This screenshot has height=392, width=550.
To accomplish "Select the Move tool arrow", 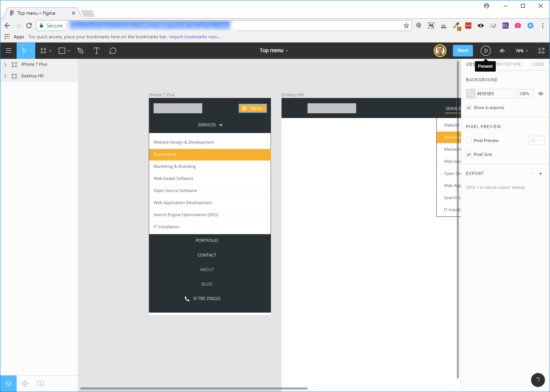I will pyautogui.click(x=25, y=51).
